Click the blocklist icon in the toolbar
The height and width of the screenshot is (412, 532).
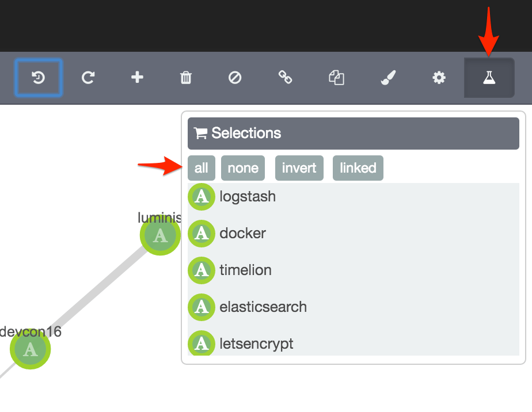[234, 78]
